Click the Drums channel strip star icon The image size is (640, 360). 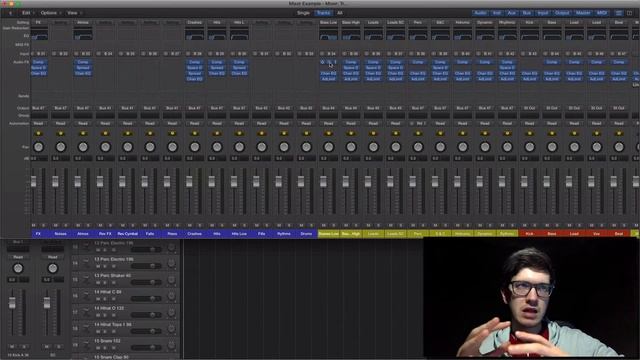(306, 133)
